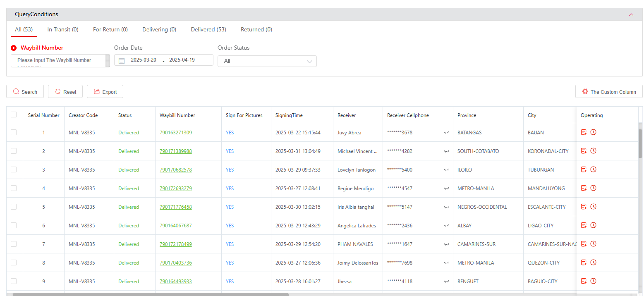Click the note-plus icon in the ALBAY row
Viewport: 644px width, 296px height.
coord(584,225)
